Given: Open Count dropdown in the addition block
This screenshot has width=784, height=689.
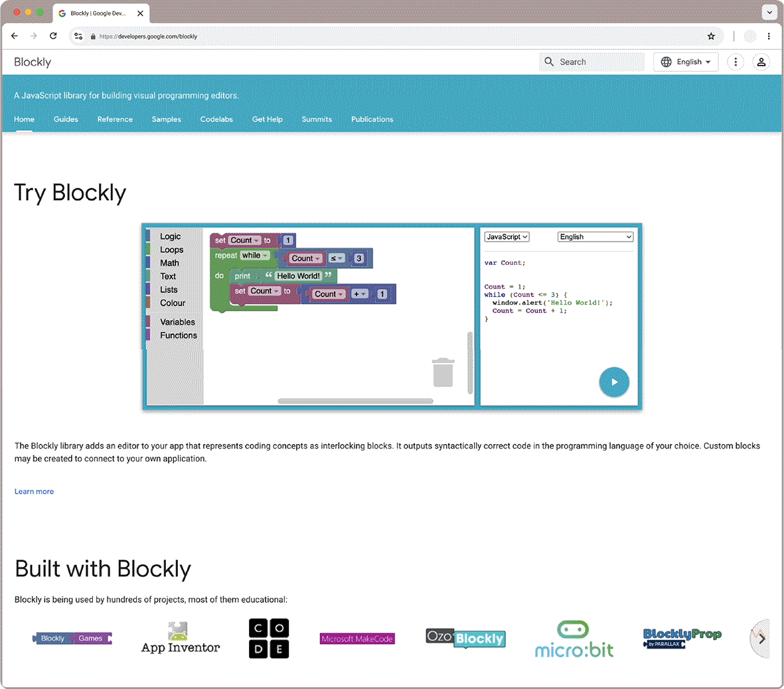Looking at the screenshot, I should coord(329,294).
